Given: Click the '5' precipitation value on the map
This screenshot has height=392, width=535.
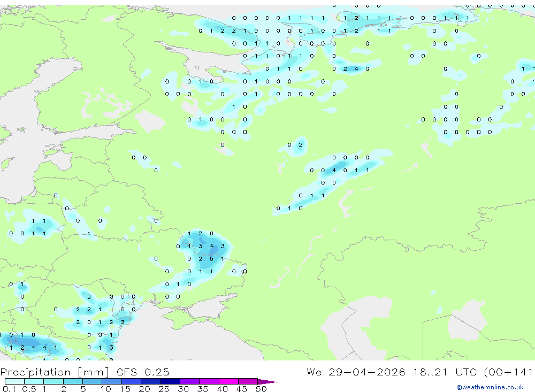Looking at the screenshot, I should click(x=211, y=259).
